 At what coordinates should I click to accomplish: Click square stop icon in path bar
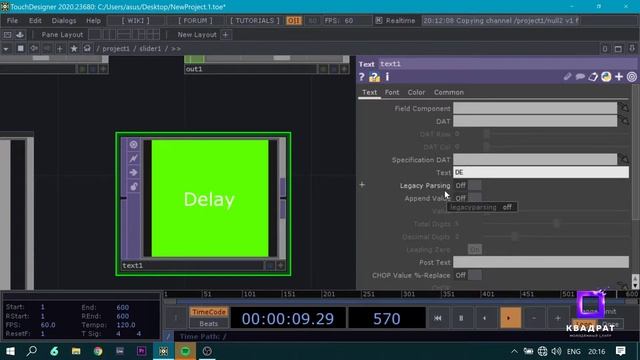click(x=20, y=49)
